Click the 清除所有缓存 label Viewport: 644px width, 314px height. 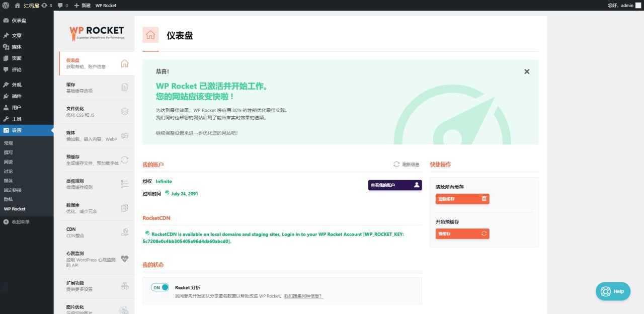pos(450,187)
